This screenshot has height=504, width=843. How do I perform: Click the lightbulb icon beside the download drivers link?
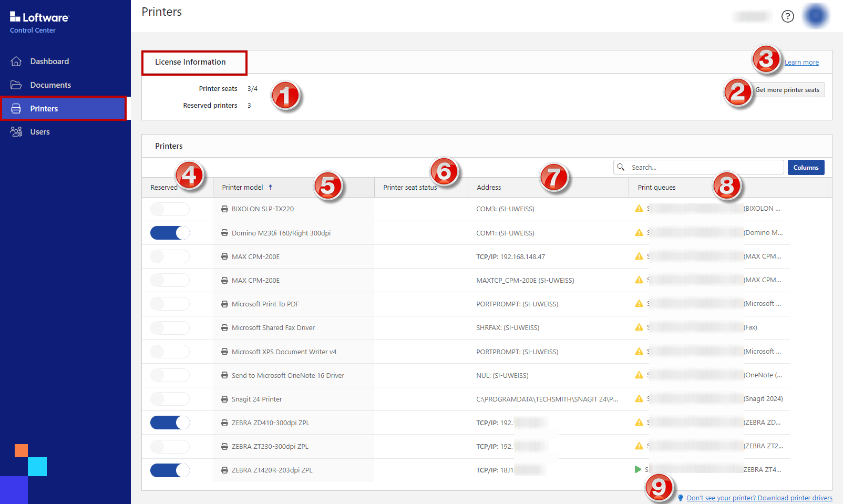[x=680, y=498]
